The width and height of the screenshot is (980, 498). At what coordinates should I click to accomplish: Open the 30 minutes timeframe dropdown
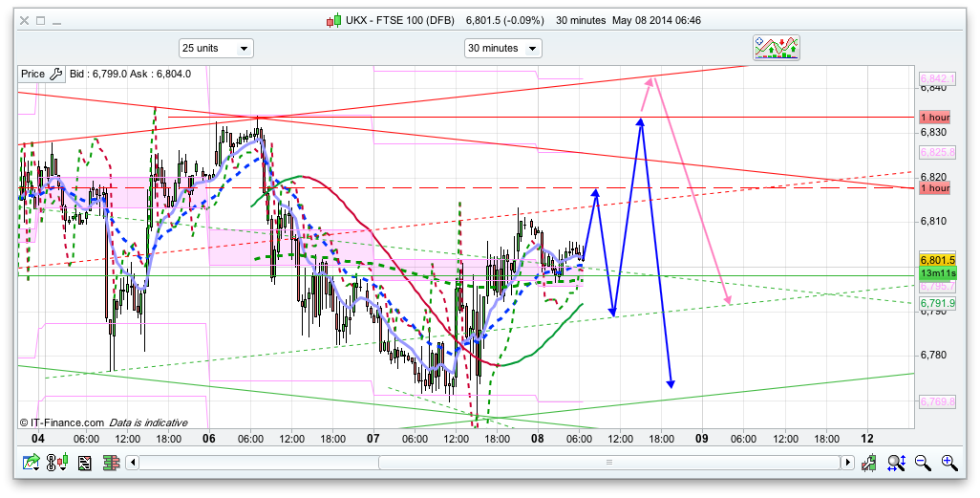point(502,48)
